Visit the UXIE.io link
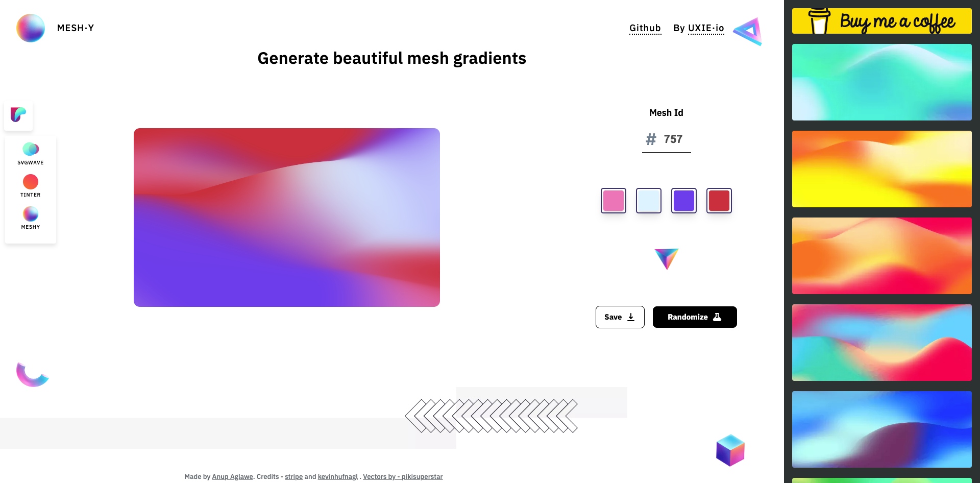 (x=706, y=28)
